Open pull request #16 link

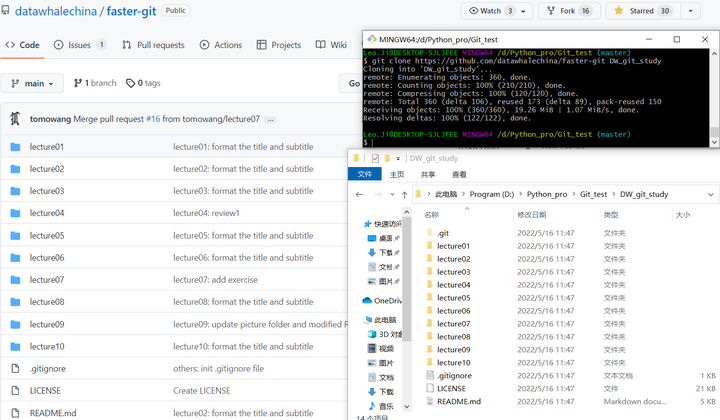click(x=153, y=119)
